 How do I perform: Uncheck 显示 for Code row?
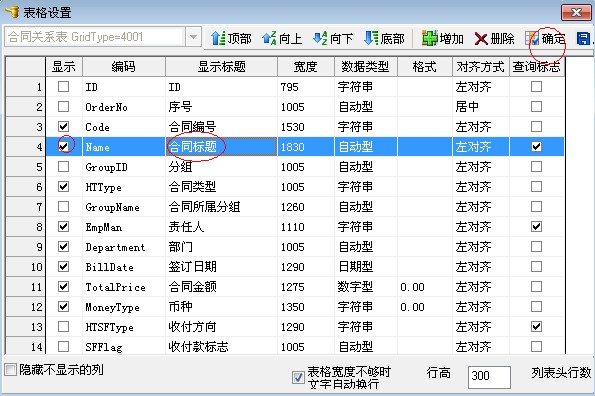(63, 127)
